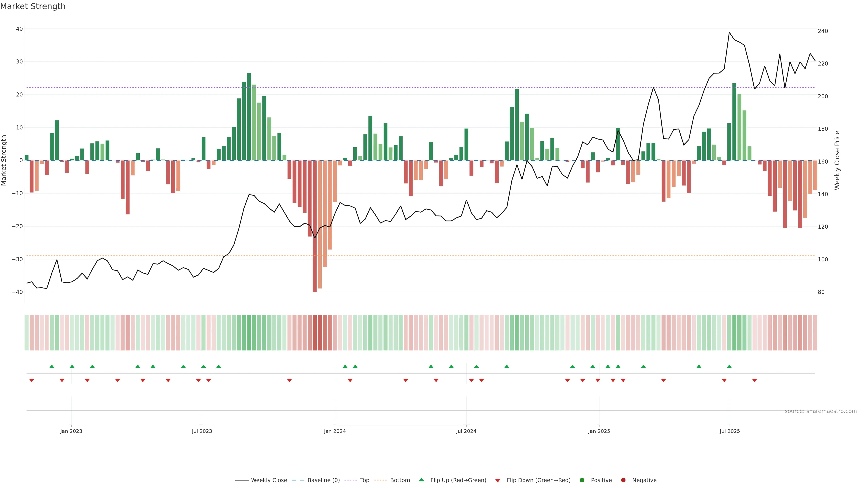Click the Negative red dot legend icon
Screen dimensions: 868x488
pyautogui.click(x=623, y=480)
